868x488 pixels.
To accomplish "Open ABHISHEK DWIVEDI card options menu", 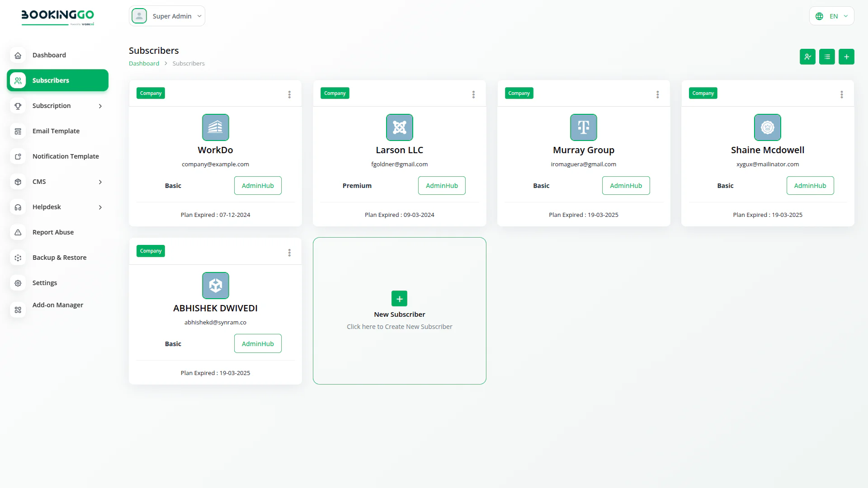I will tap(289, 253).
